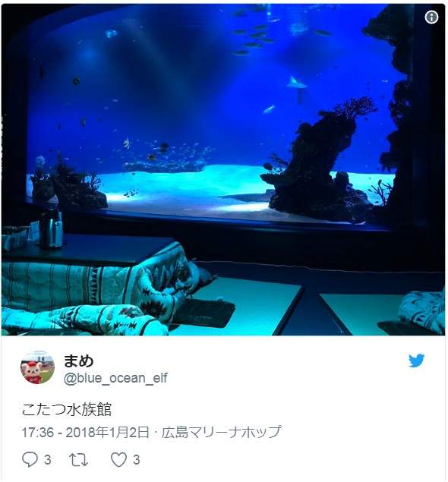Open the timestamp 17:36 - 2018年1月2日
This screenshot has height=482, width=448.
pyautogui.click(x=86, y=432)
